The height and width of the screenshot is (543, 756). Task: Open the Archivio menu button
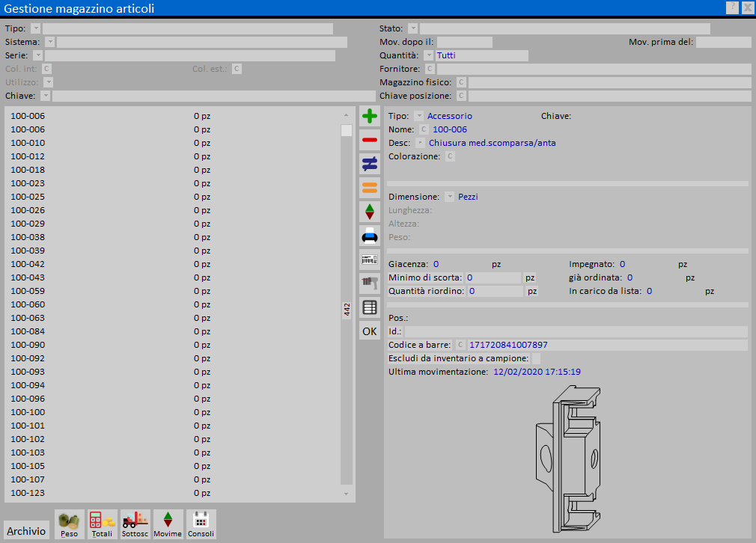tap(26, 531)
